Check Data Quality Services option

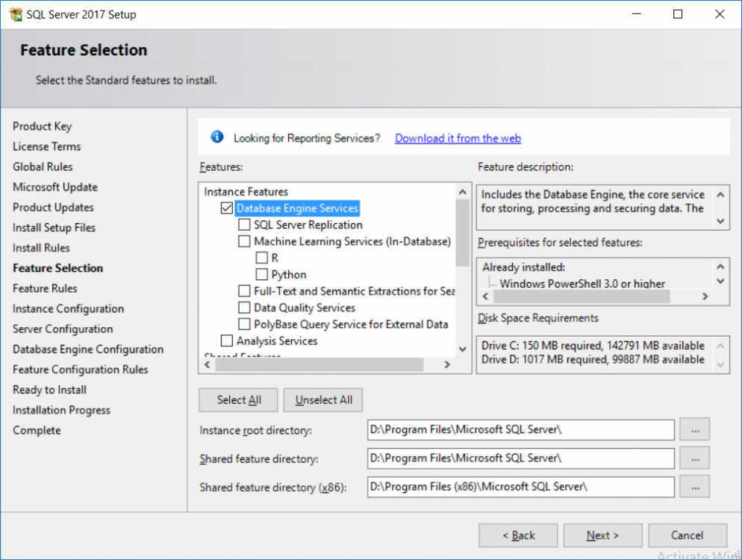(244, 308)
